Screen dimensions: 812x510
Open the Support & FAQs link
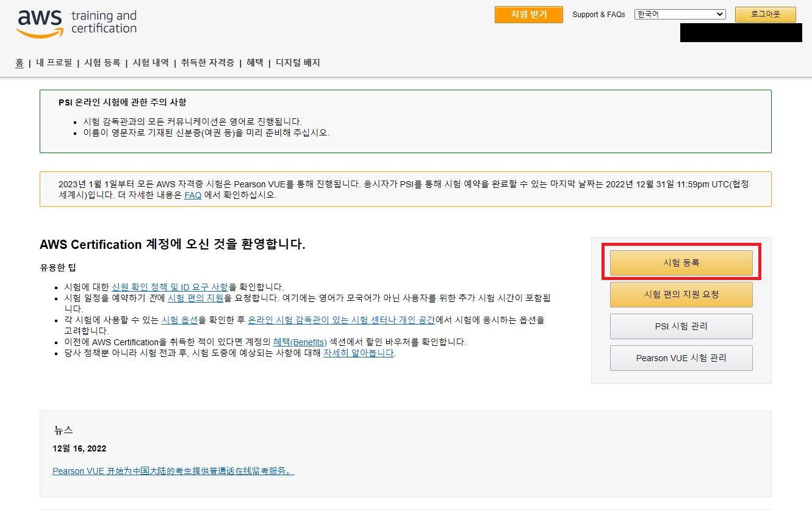coord(598,15)
